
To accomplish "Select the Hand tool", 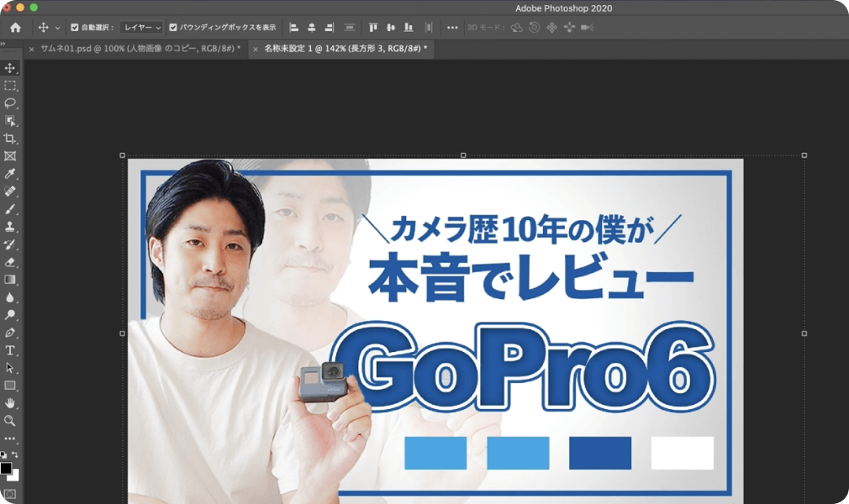I will [10, 403].
